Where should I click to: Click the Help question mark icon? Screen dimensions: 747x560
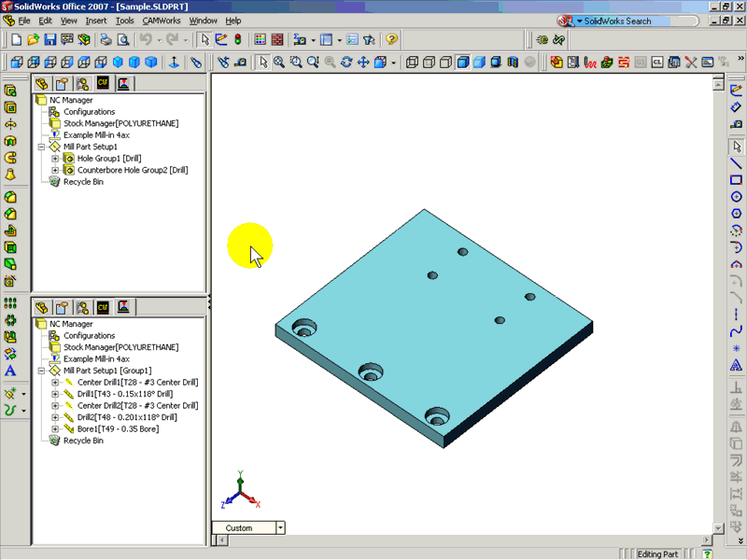391,39
